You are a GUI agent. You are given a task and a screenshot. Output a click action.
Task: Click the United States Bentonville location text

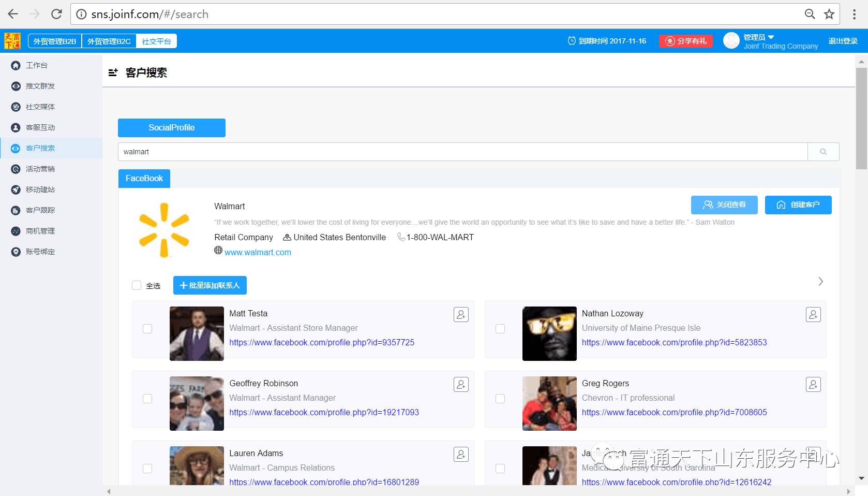point(339,237)
